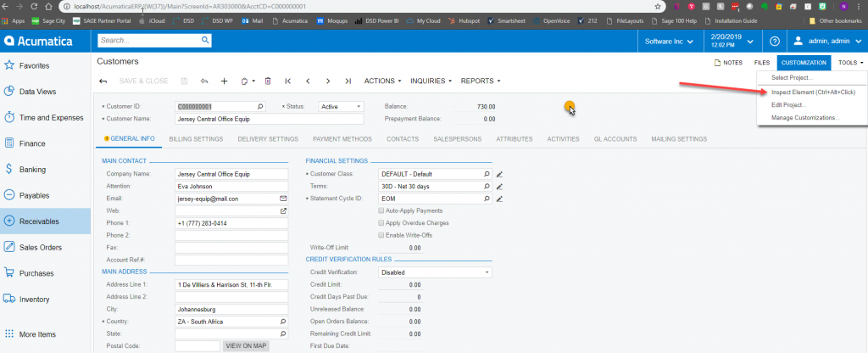
Task: Open Time and Expenses workspace
Action: coord(46,117)
